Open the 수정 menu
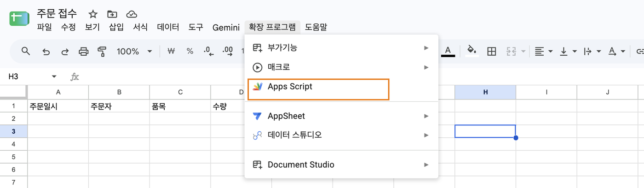 coord(68,27)
